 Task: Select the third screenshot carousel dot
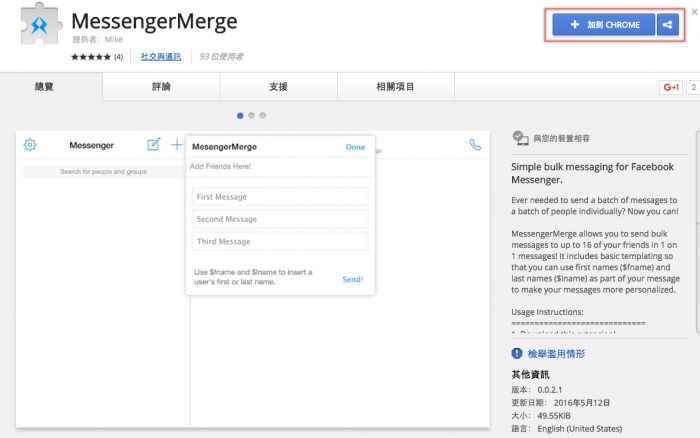coord(262,116)
